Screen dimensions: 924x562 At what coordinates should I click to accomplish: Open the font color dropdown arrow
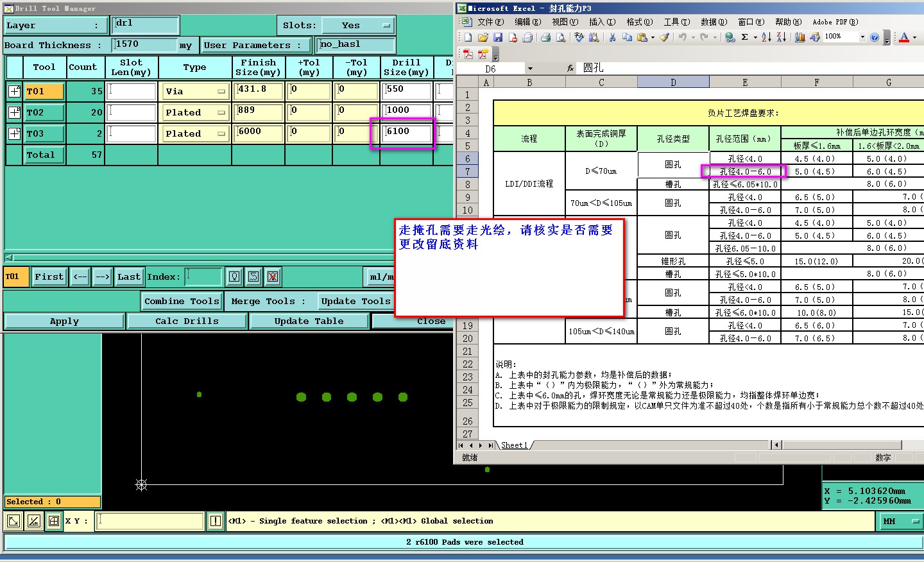click(x=915, y=37)
